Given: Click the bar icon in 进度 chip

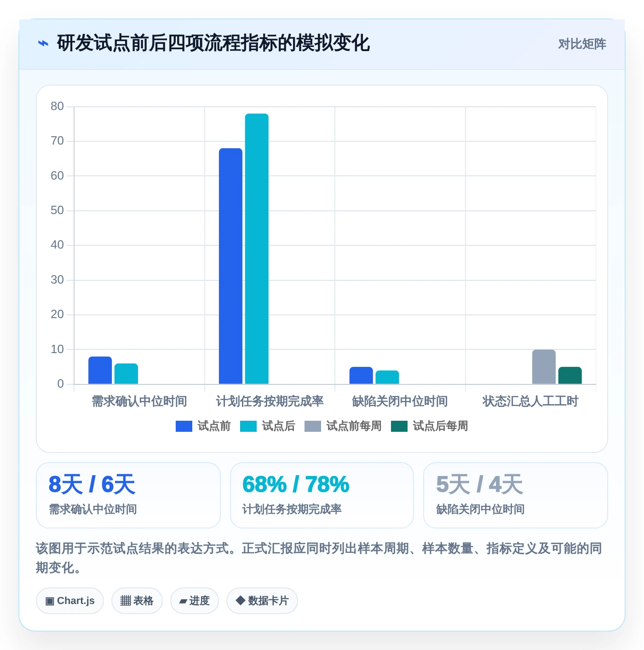Looking at the screenshot, I should pyautogui.click(x=183, y=601).
